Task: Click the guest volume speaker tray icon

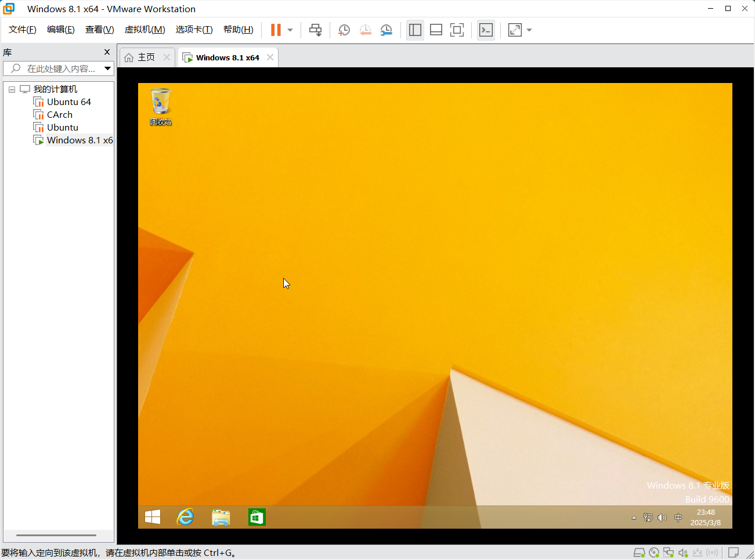Action: (x=662, y=518)
